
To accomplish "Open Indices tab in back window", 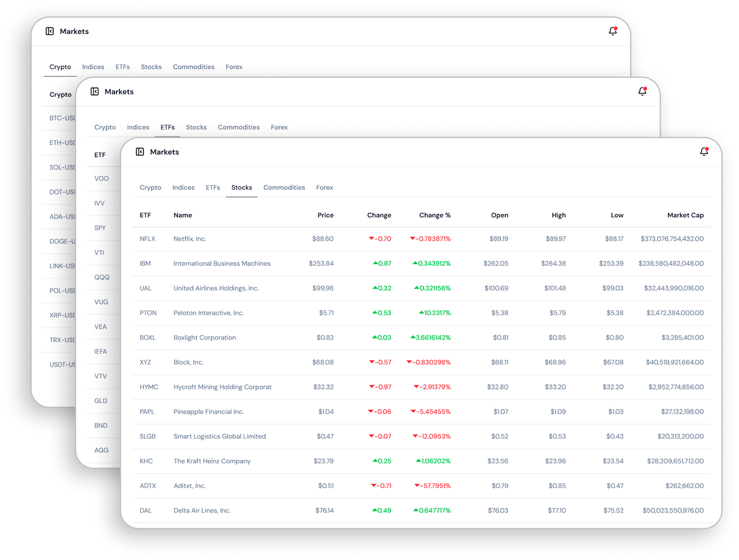I will [93, 67].
